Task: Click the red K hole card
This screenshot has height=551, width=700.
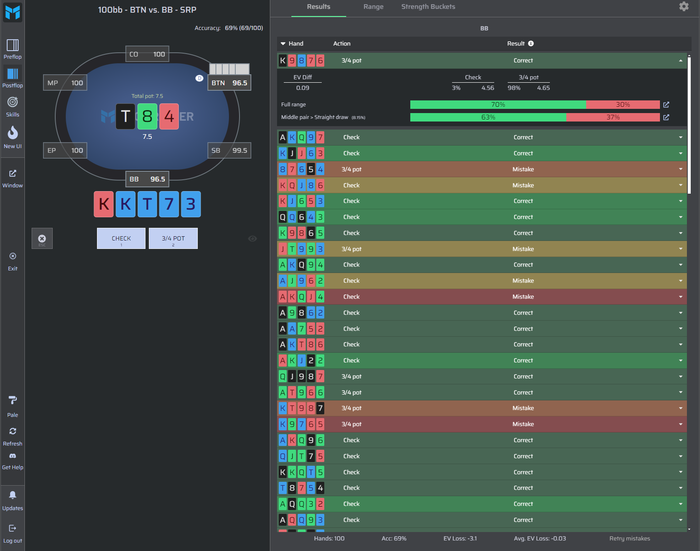Action: tap(104, 204)
